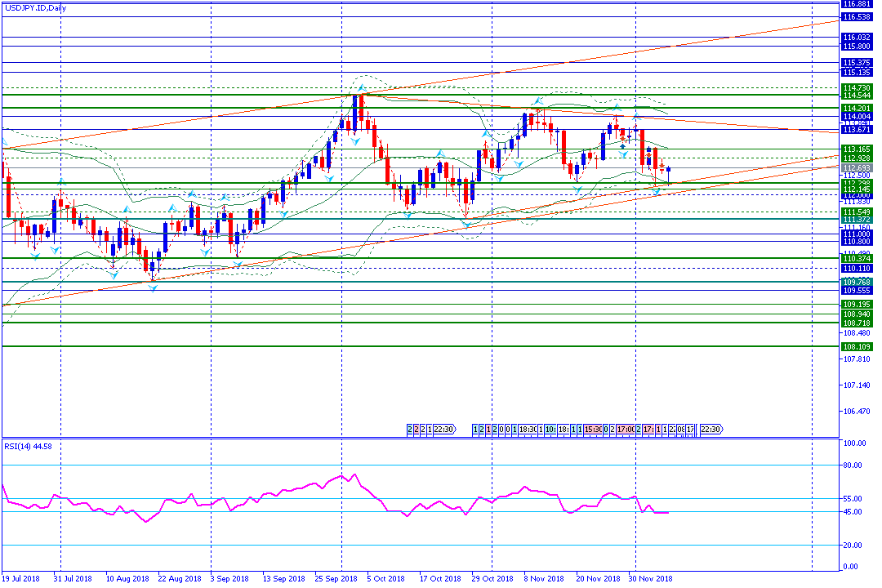Viewport: 882px width, 588px height.
Task: Click the 115.375 price level label
Action: [856, 63]
